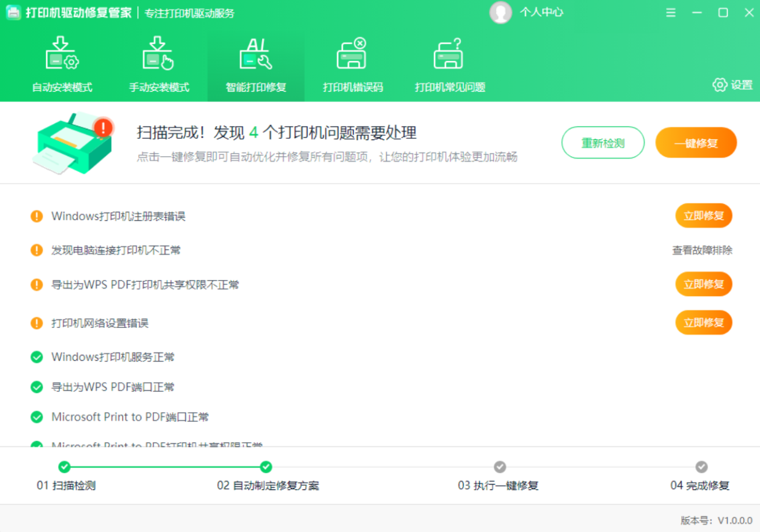This screenshot has width=760, height=532.
Task: Select the Windows打印机服务正常 row text
Action: [113, 357]
